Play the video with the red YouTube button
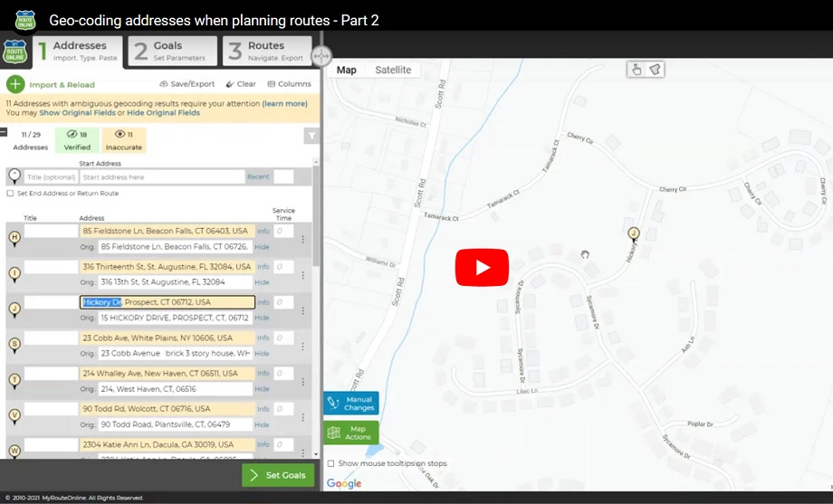833x504 pixels. pyautogui.click(x=482, y=267)
